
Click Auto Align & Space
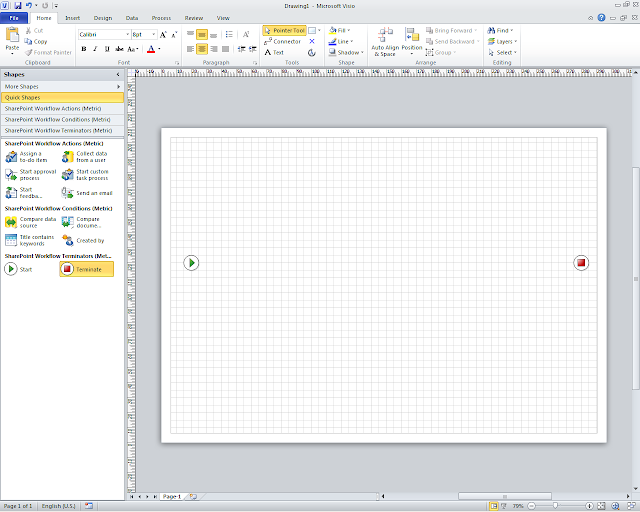click(x=385, y=42)
